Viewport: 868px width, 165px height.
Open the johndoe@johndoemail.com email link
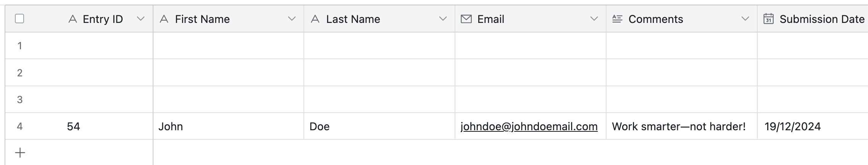coord(529,126)
